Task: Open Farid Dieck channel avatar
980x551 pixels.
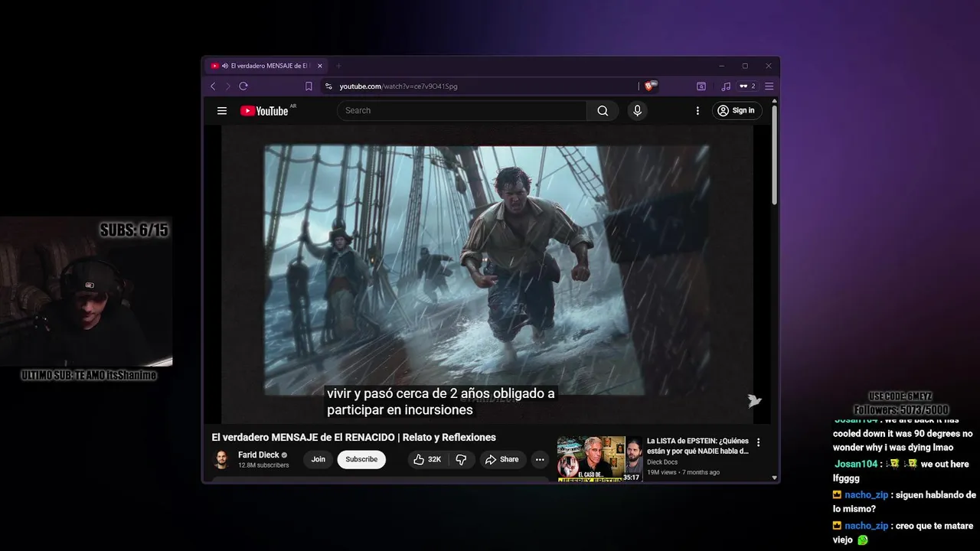Action: point(221,459)
